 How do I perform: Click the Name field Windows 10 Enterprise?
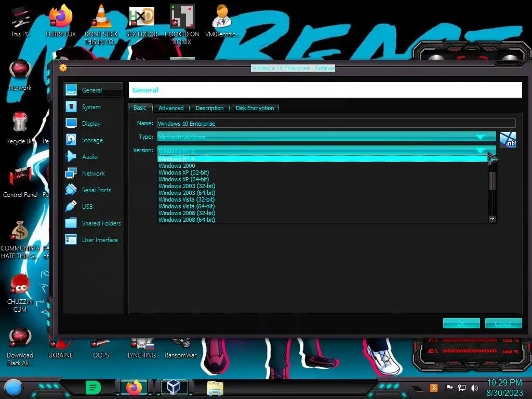pyautogui.click(x=336, y=124)
